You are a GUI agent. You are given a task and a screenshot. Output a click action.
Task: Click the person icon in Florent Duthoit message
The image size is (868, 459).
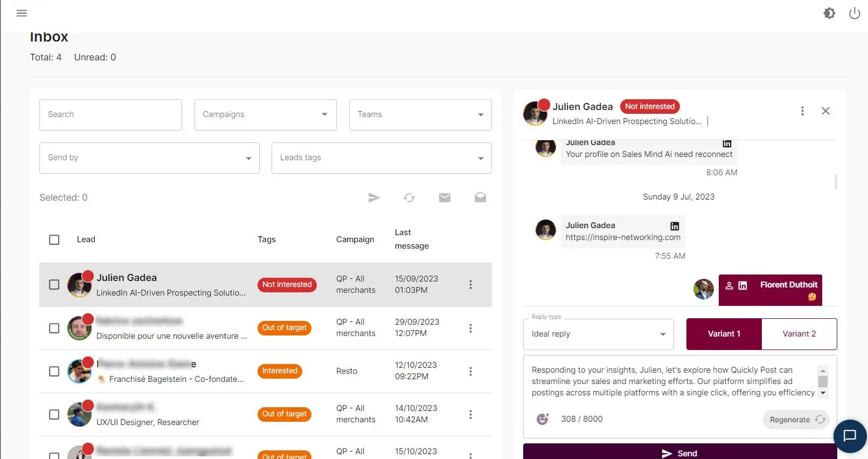[729, 285]
